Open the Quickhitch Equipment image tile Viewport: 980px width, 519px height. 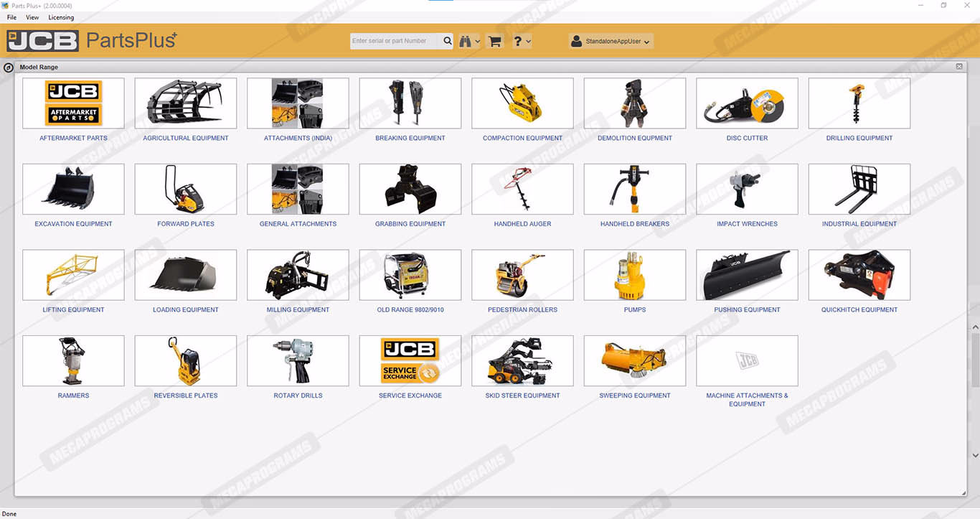point(859,275)
